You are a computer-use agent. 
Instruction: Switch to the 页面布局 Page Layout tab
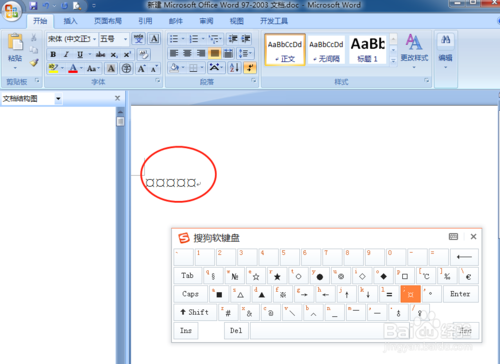[x=108, y=21]
